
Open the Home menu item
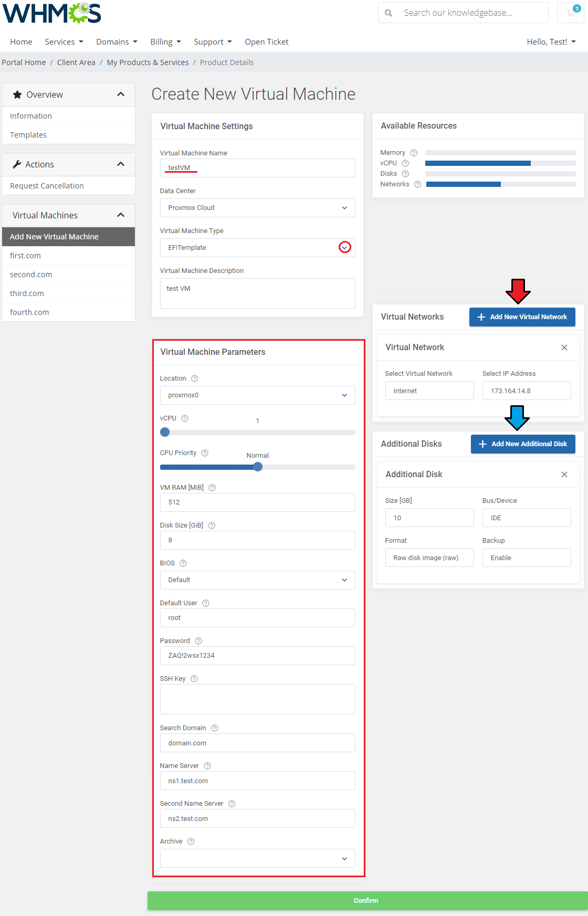click(21, 42)
